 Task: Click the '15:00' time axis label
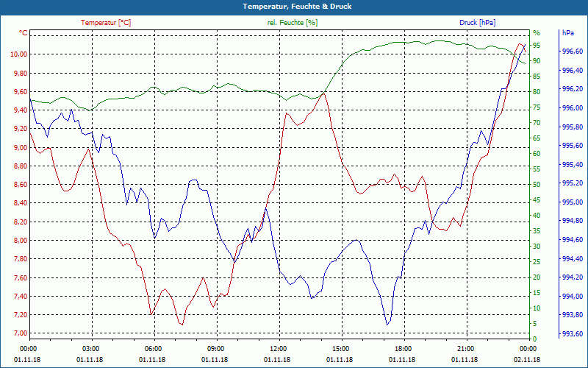coord(340,348)
